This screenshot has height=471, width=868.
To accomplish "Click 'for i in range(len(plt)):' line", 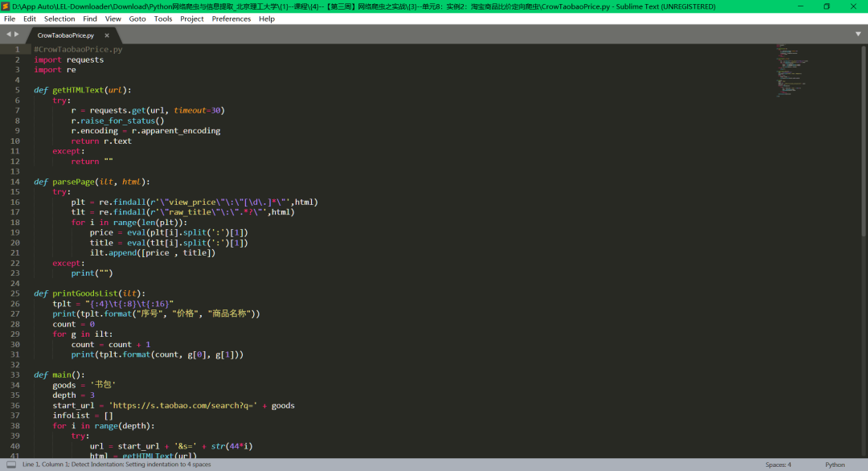I will click(x=129, y=223).
